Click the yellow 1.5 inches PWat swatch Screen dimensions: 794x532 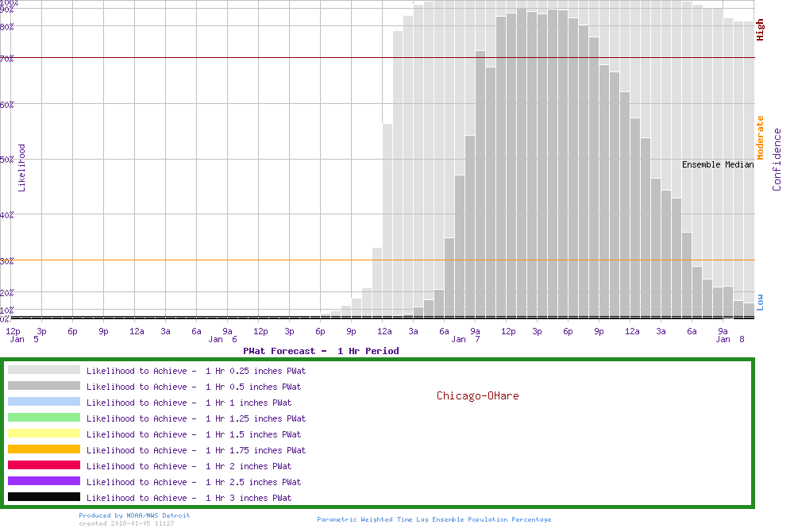pyautogui.click(x=44, y=434)
